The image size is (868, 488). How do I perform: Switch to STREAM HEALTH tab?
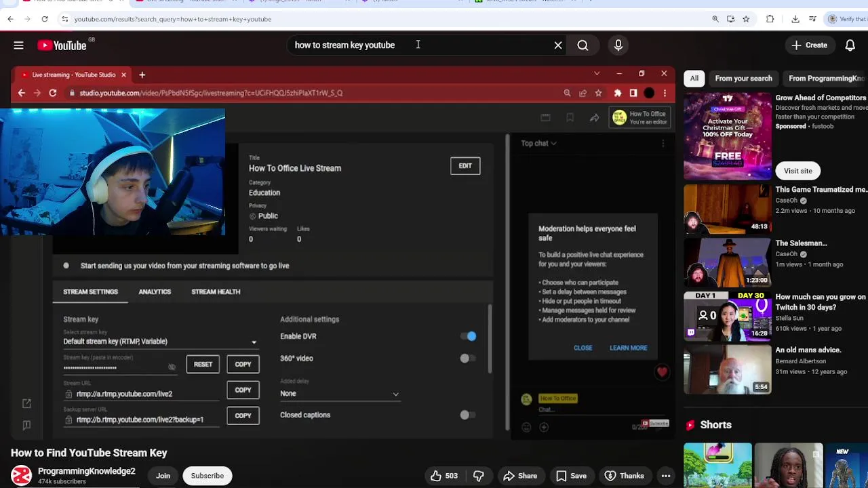[x=216, y=291]
